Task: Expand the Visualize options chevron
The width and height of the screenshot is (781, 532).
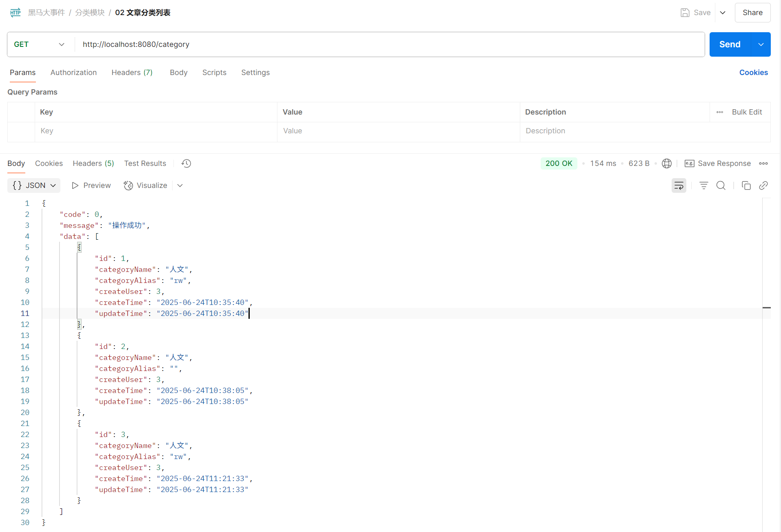Action: [180, 185]
